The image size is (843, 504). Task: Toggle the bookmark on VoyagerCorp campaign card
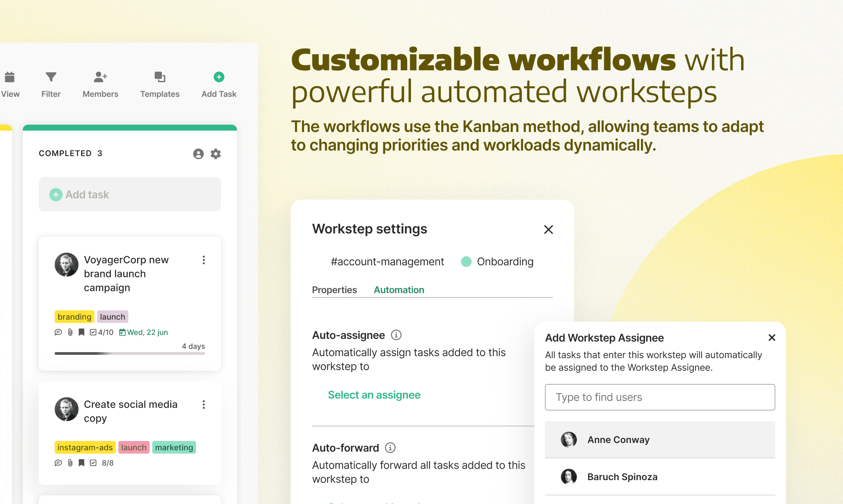[x=81, y=332]
